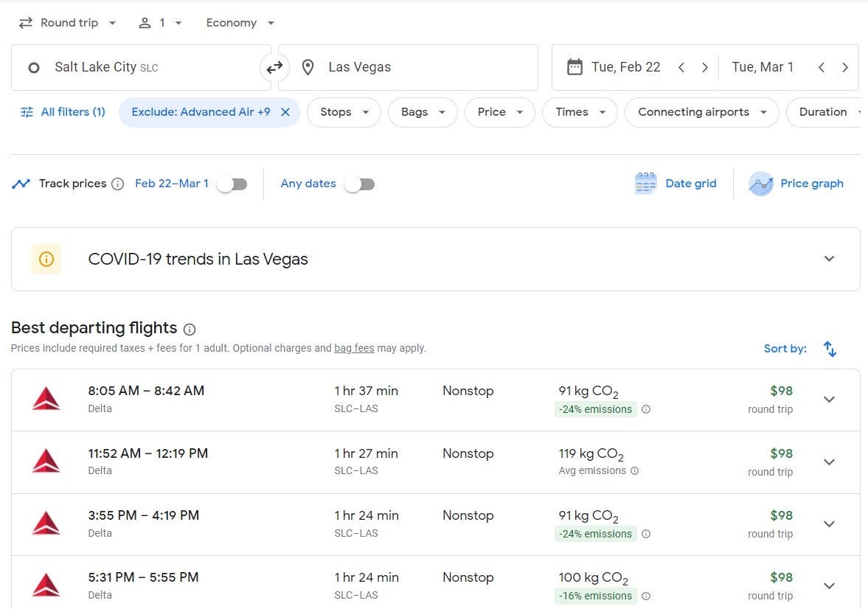Expand COVID-19 trends in Las Vegas

[829, 259]
